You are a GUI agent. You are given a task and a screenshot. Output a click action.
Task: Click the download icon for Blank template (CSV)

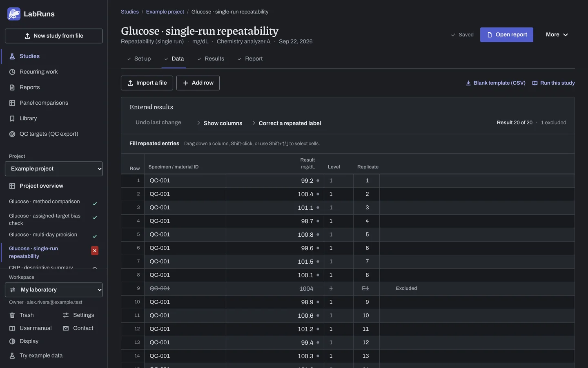(468, 83)
